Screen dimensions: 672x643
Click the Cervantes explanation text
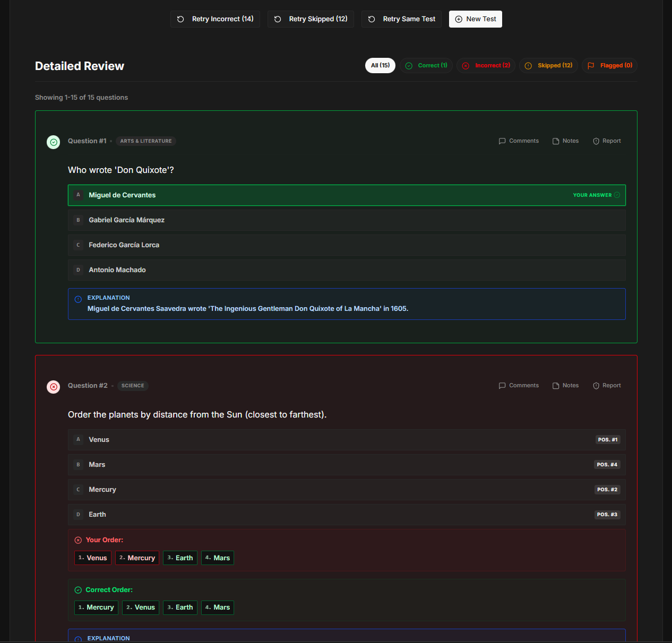(x=248, y=309)
